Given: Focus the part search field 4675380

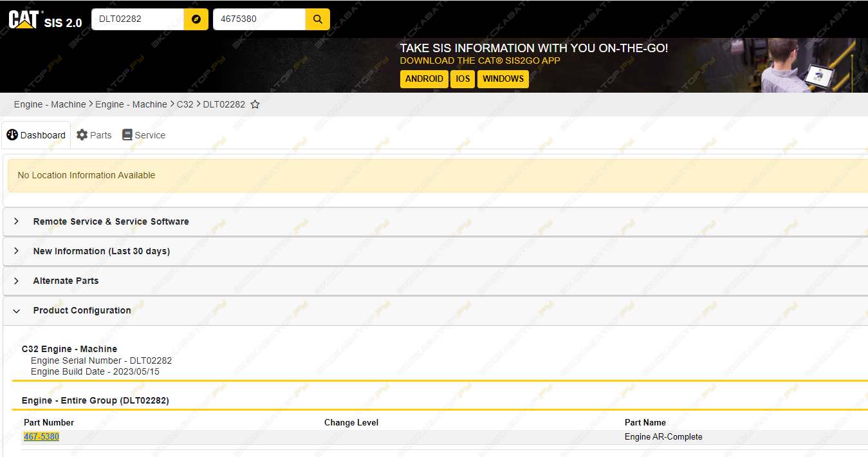Looking at the screenshot, I should pos(259,19).
